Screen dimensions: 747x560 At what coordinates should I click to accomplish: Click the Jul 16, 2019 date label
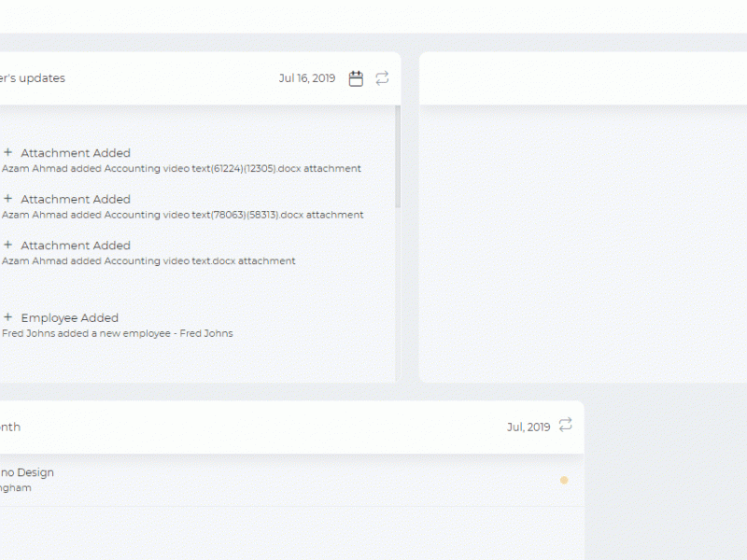click(x=307, y=78)
